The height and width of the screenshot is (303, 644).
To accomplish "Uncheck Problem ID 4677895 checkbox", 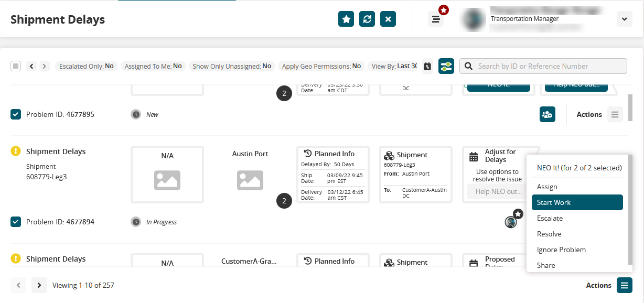I will tap(16, 114).
